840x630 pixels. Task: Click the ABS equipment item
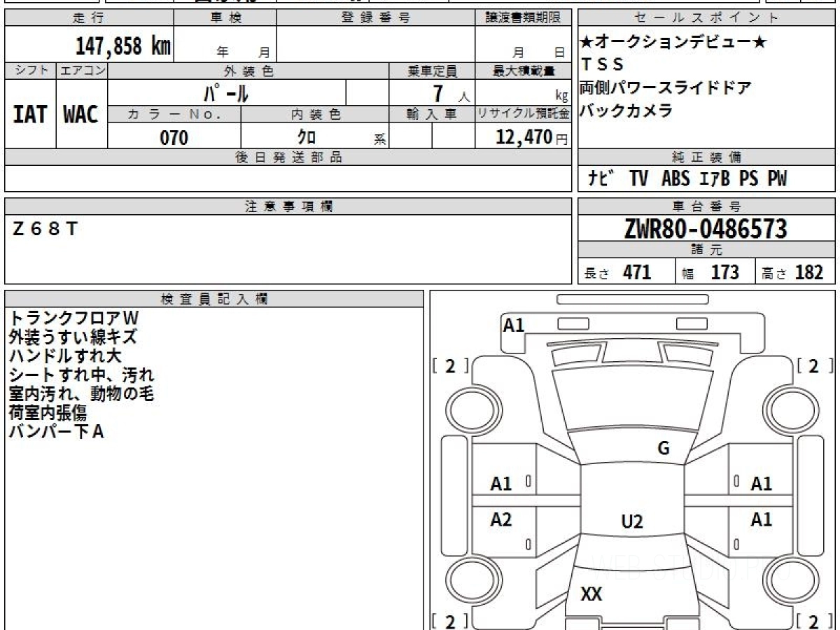[x=675, y=179]
